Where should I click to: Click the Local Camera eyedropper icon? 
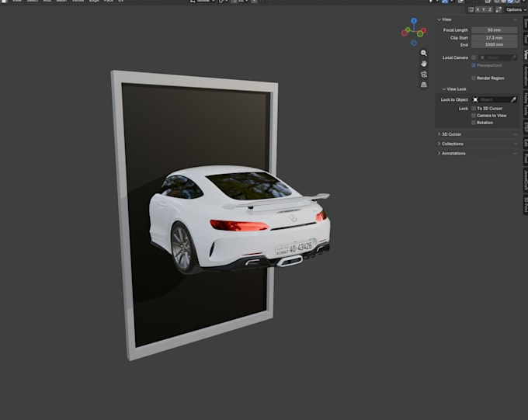pos(513,57)
